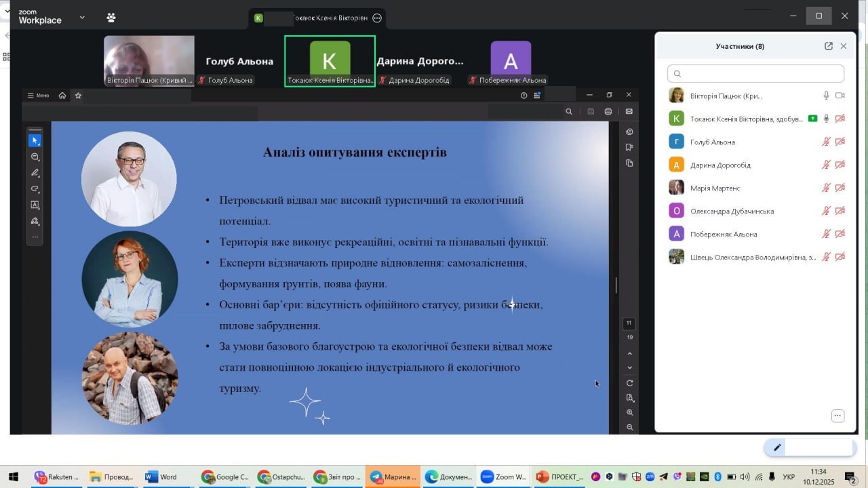868x488 pixels.
Task: Expand more options in the participants panel
Action: (x=838, y=416)
